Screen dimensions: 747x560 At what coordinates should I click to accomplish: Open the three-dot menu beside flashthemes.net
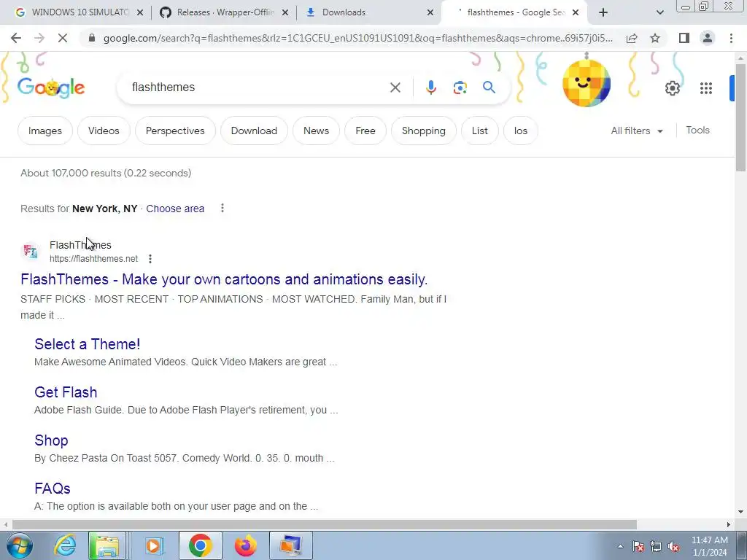[150, 259]
